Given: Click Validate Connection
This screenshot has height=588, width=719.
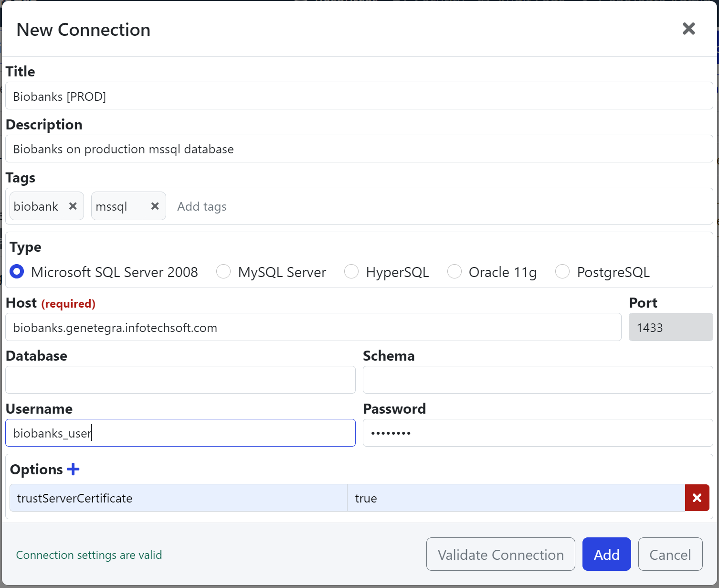Looking at the screenshot, I should [500, 554].
